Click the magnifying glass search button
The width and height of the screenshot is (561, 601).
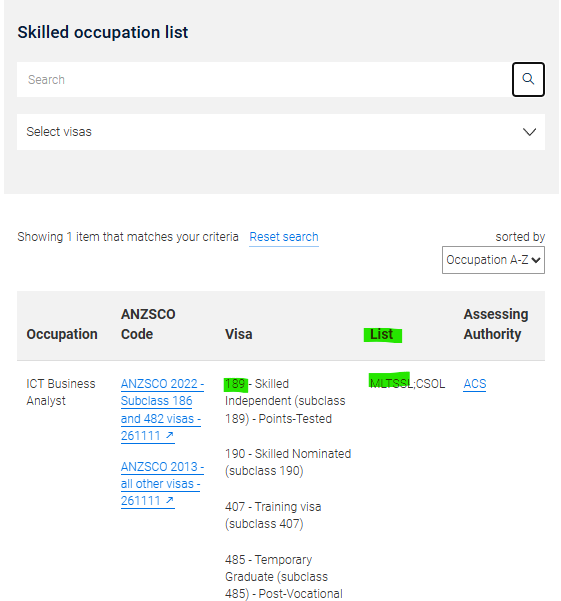pos(528,79)
